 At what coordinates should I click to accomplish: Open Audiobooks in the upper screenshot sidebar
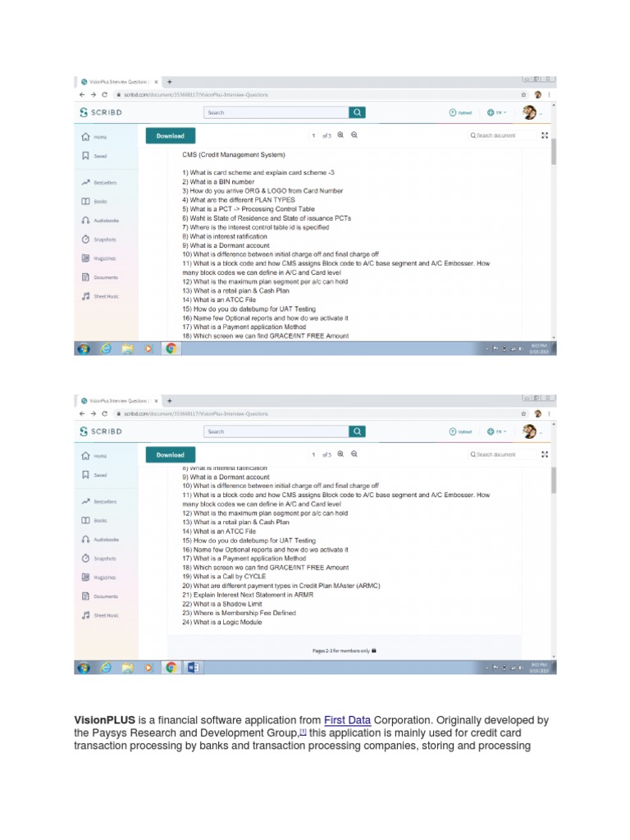(x=100, y=220)
